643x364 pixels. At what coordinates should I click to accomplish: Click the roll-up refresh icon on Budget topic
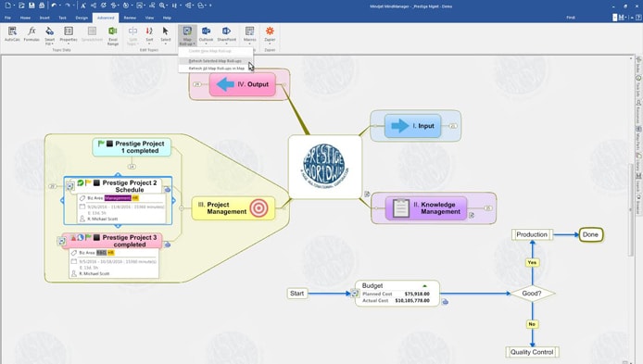[x=355, y=294]
